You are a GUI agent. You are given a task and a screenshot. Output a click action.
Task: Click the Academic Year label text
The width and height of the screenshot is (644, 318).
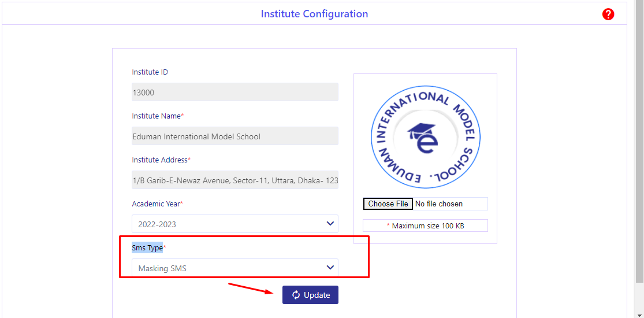[157, 204]
